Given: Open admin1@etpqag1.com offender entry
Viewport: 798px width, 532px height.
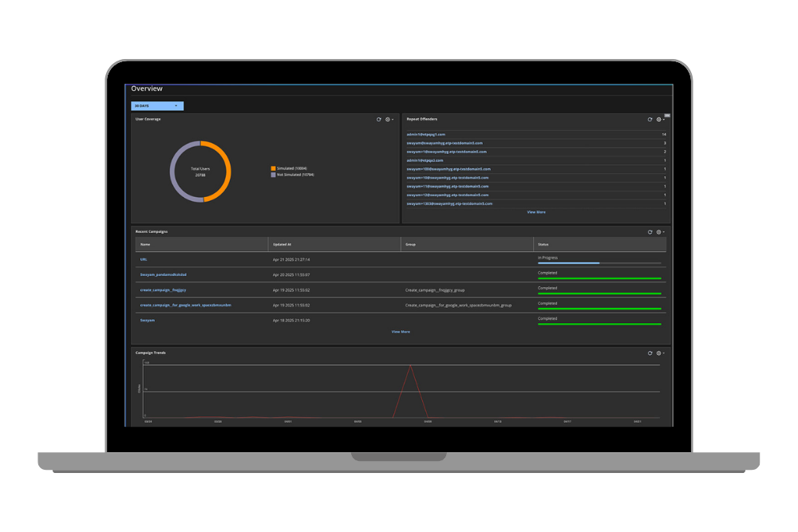Looking at the screenshot, I should coord(426,134).
